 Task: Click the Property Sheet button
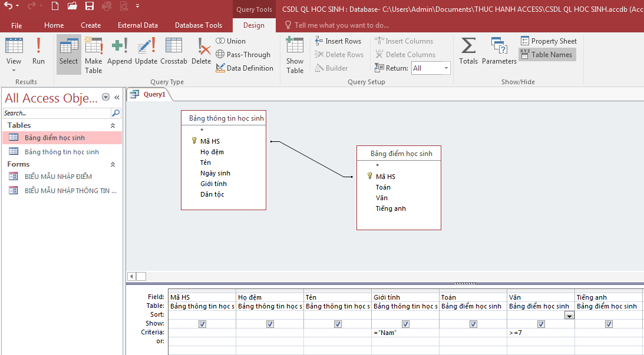(549, 41)
